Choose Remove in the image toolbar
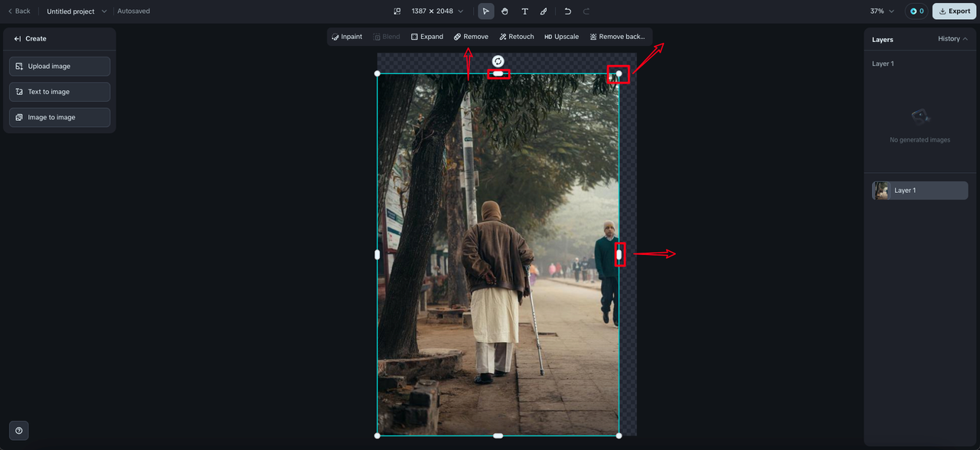This screenshot has height=450, width=980. (x=471, y=37)
